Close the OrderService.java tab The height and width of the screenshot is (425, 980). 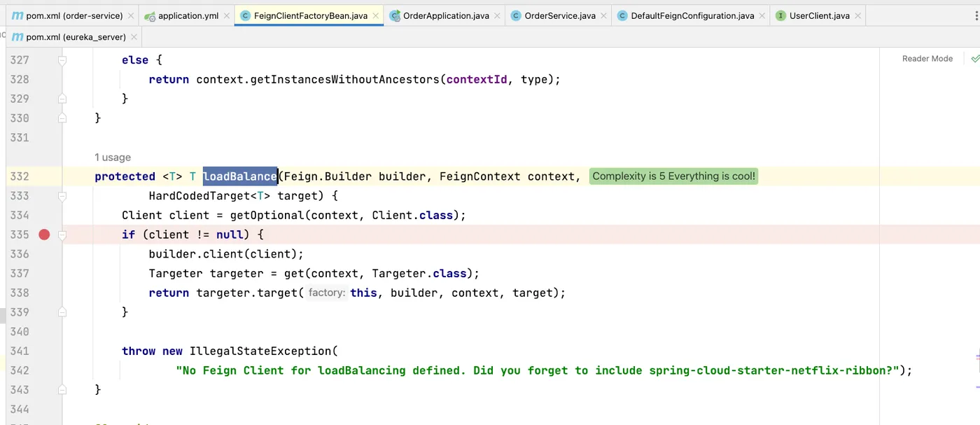tap(604, 16)
